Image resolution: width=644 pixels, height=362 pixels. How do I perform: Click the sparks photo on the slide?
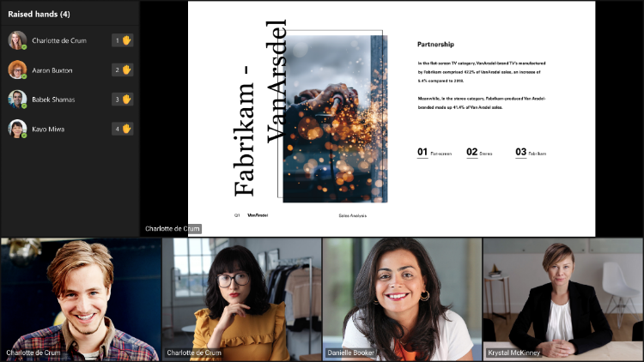pyautogui.click(x=335, y=118)
